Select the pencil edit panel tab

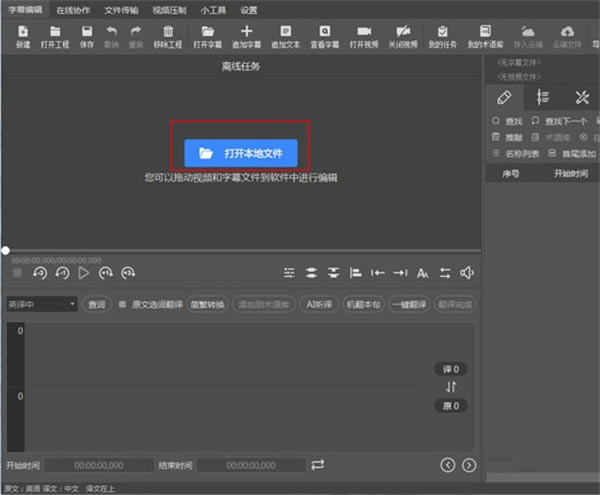505,97
